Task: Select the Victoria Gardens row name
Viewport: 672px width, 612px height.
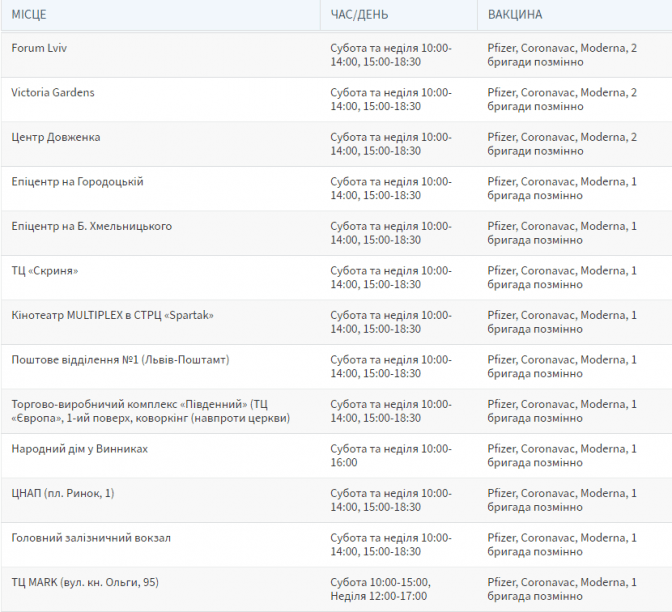Action: point(53,92)
